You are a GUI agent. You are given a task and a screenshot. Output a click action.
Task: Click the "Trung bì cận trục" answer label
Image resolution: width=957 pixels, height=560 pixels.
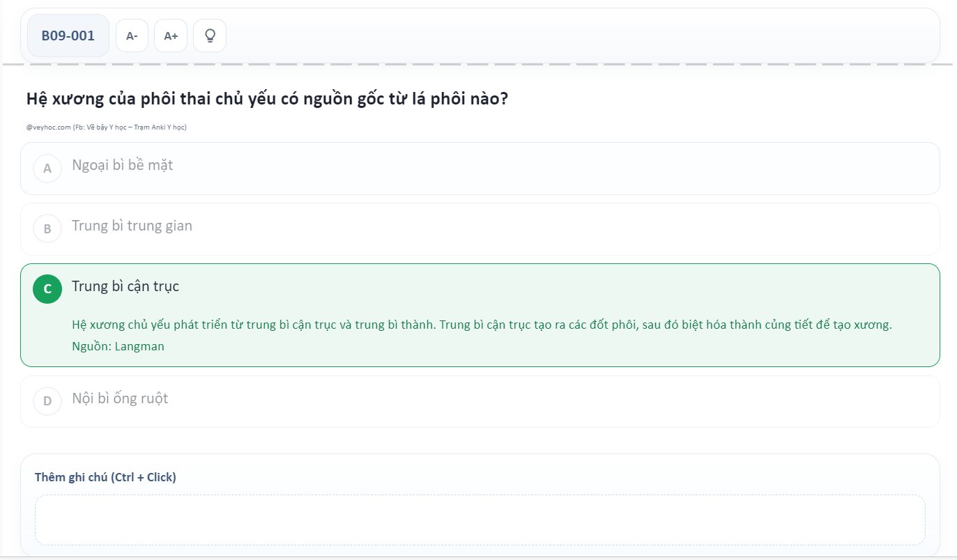[125, 286]
